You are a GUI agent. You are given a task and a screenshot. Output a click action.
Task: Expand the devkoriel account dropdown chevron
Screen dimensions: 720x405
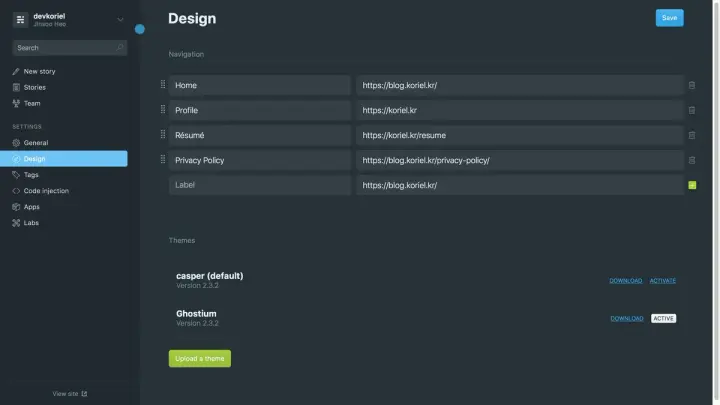[x=120, y=20]
